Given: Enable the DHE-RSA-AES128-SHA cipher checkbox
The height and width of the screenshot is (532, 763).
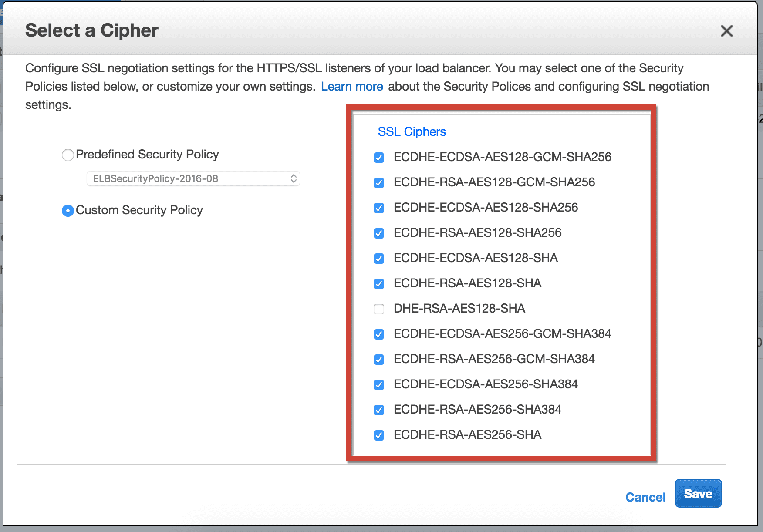Looking at the screenshot, I should click(379, 309).
